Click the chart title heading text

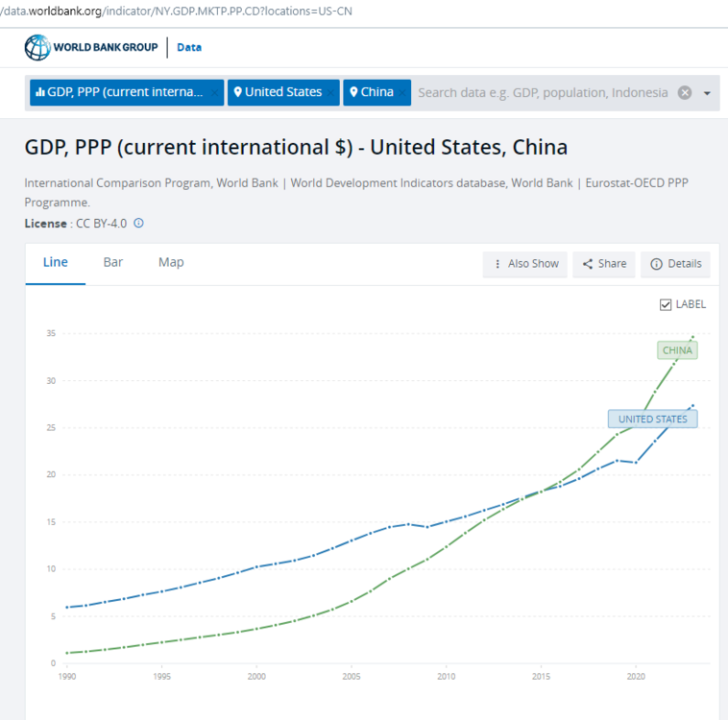click(296, 148)
